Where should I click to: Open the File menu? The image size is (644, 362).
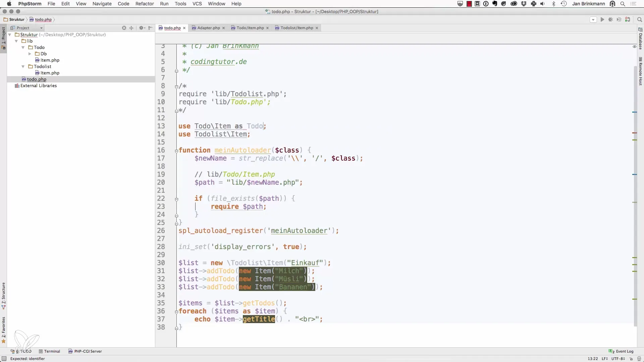(51, 4)
